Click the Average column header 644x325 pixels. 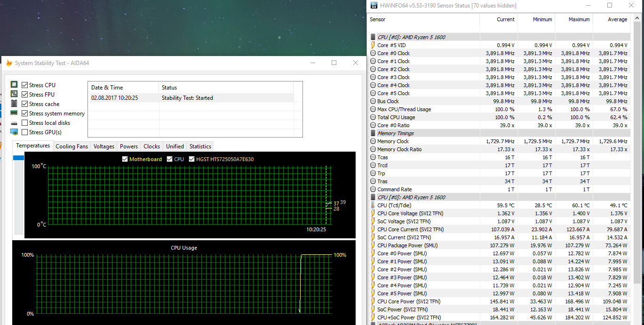coord(611,19)
